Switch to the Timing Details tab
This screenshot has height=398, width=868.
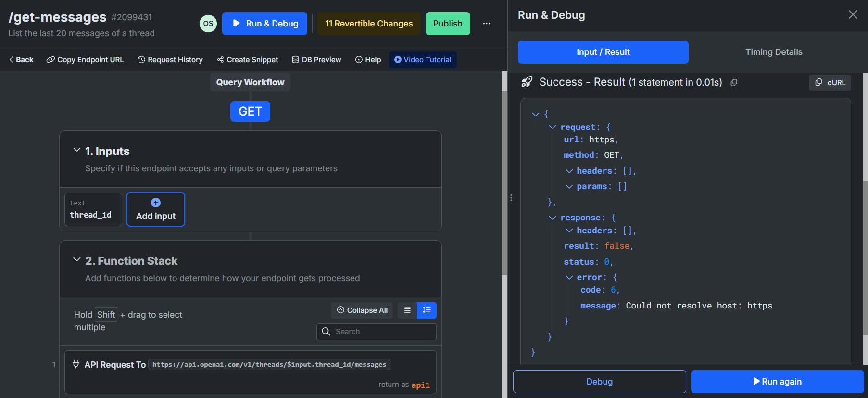pyautogui.click(x=773, y=52)
